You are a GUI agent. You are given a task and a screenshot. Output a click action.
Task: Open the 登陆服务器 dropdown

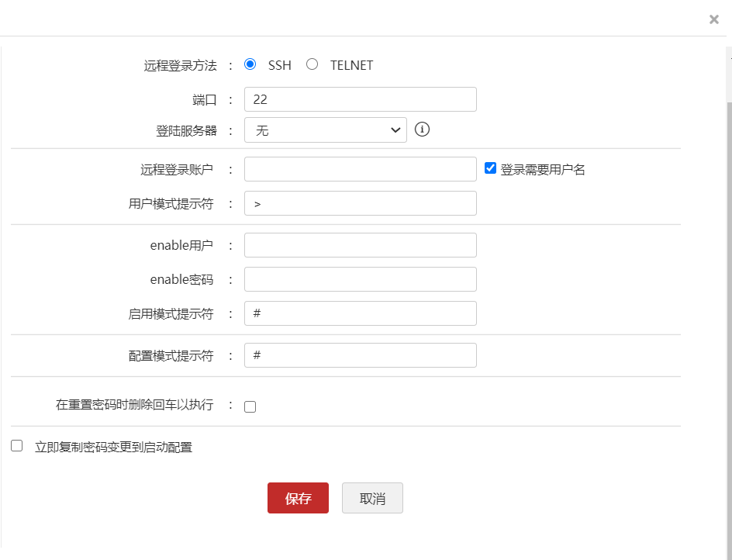point(326,130)
